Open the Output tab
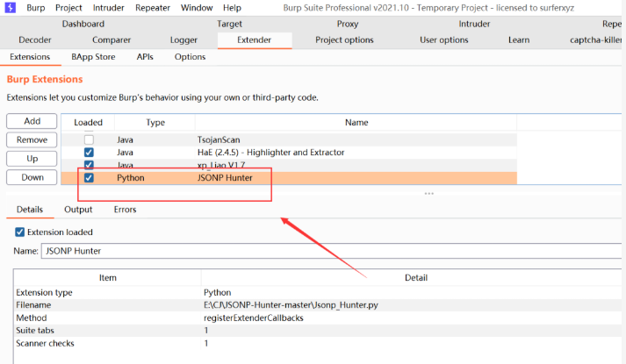Screen dimensions: 626x364 78,210
